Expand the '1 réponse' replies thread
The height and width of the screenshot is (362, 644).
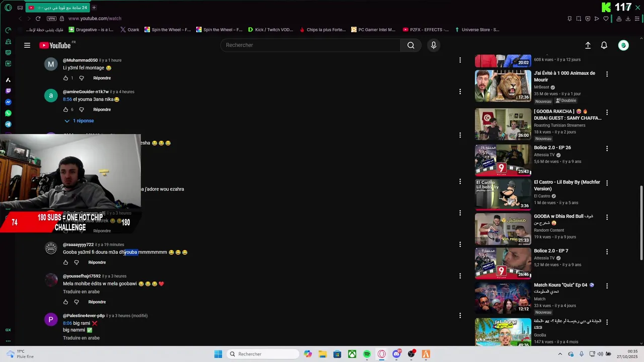[79, 121]
